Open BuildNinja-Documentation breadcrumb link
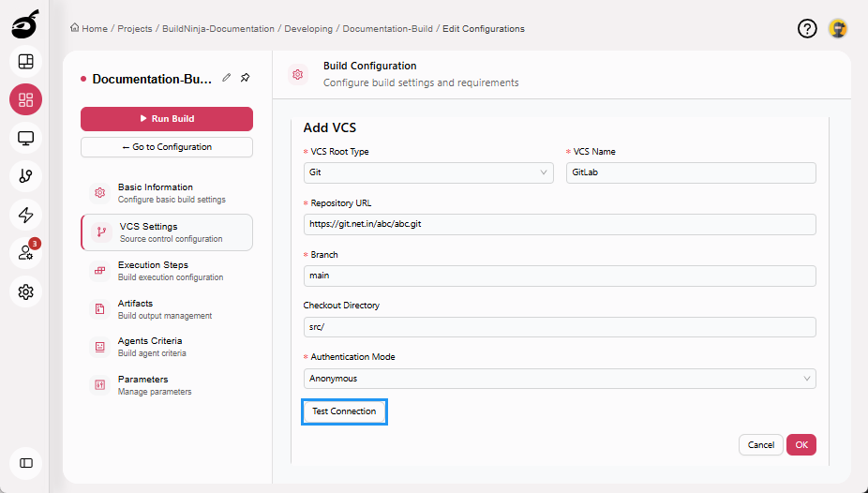This screenshot has height=493, width=868. tap(218, 29)
